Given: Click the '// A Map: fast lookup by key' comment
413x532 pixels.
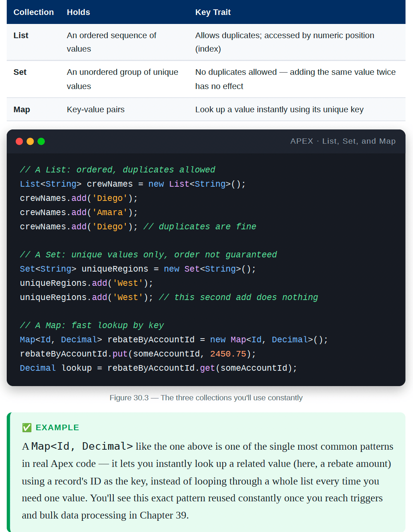Looking at the screenshot, I should [92, 325].
